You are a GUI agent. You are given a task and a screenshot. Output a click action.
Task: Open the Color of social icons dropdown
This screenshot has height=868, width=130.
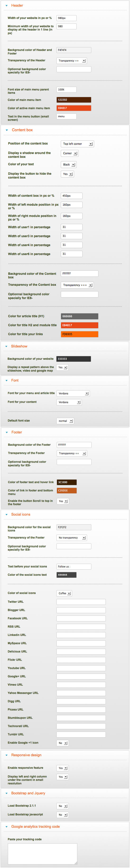point(64,593)
